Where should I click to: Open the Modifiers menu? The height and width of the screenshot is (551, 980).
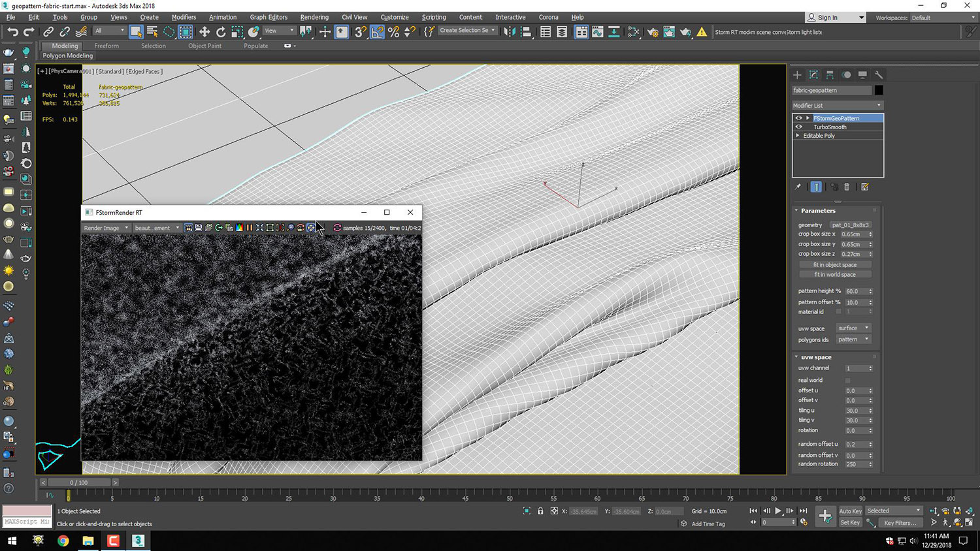pos(184,17)
